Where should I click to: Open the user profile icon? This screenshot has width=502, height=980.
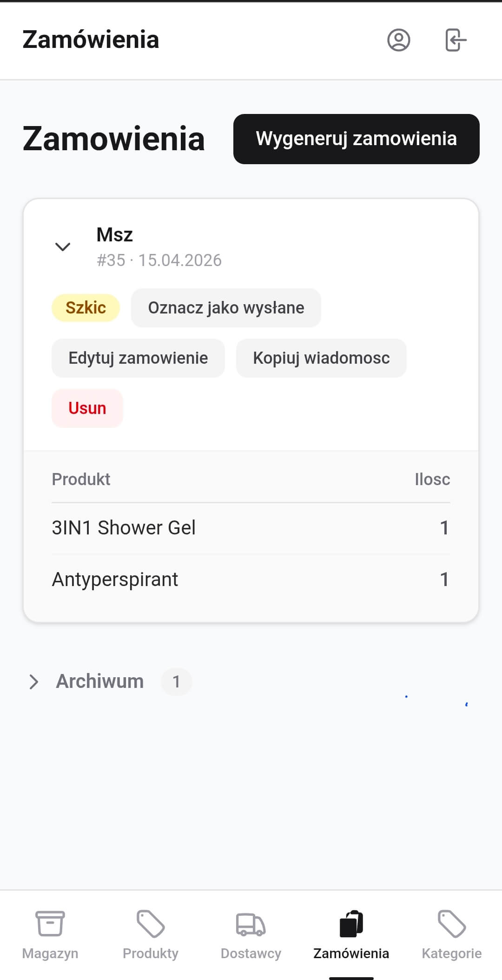(x=398, y=40)
